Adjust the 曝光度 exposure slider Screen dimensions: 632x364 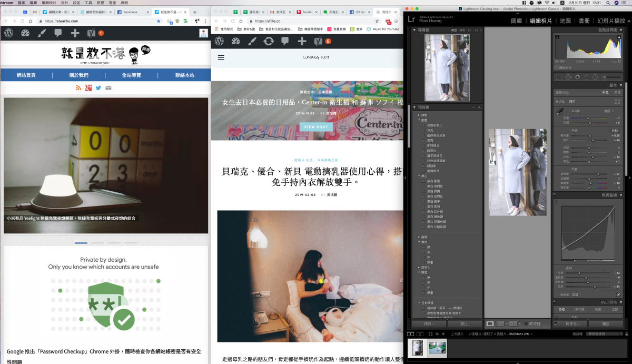tap(590, 135)
